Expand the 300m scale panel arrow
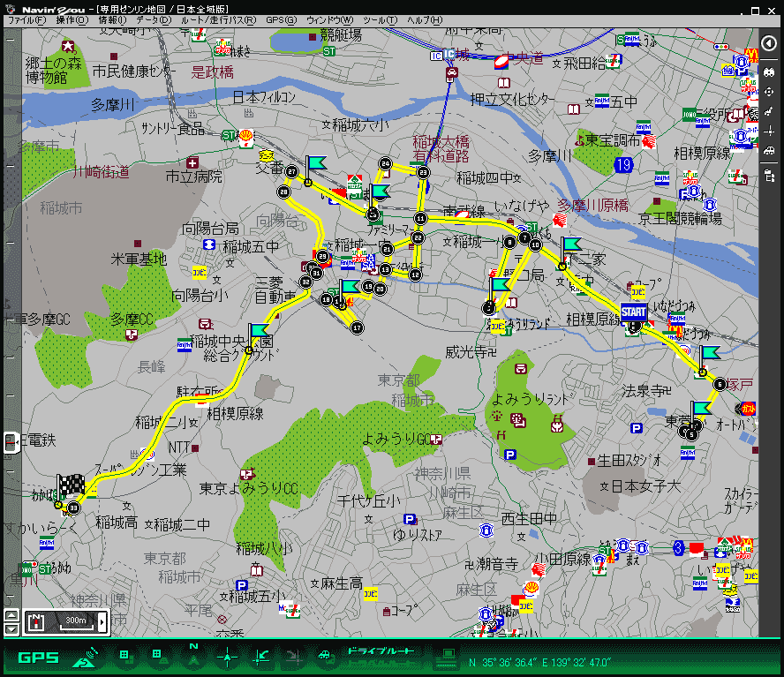784x677 pixels. (x=103, y=622)
